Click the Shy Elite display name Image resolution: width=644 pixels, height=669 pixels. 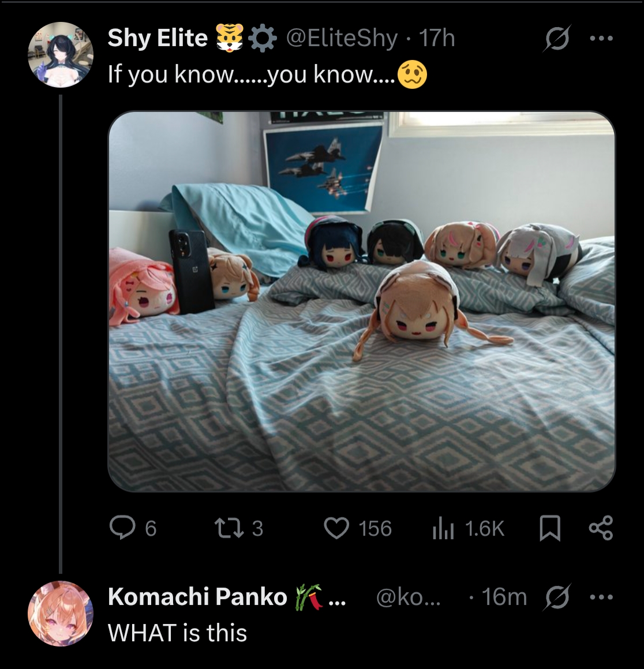(158, 38)
